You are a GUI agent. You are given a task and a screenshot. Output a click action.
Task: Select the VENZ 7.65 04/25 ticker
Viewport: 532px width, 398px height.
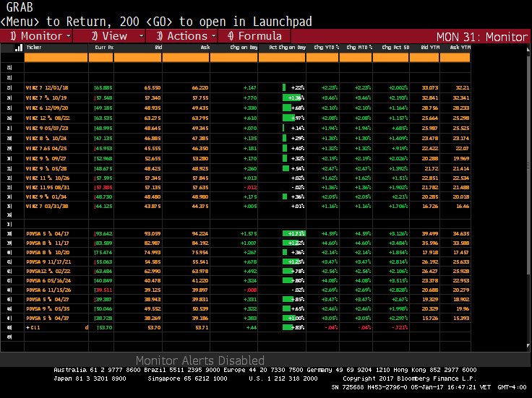click(46, 149)
